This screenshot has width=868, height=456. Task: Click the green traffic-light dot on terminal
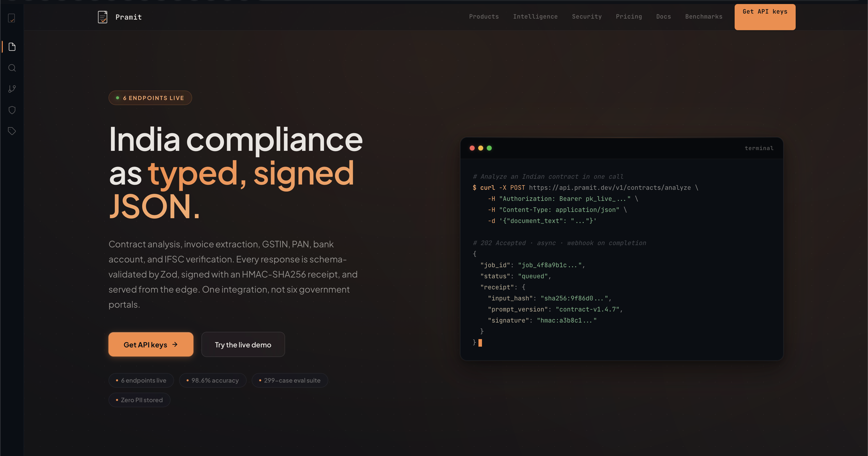pyautogui.click(x=489, y=148)
